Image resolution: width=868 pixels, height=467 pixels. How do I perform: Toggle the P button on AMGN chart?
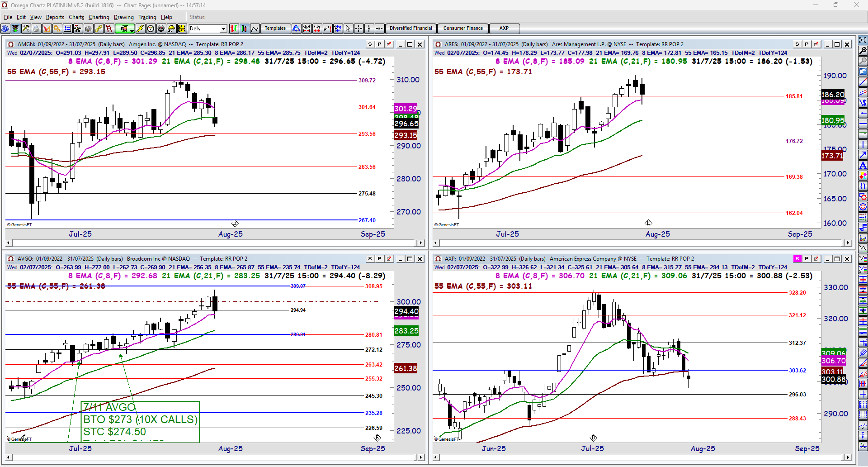pos(379,44)
